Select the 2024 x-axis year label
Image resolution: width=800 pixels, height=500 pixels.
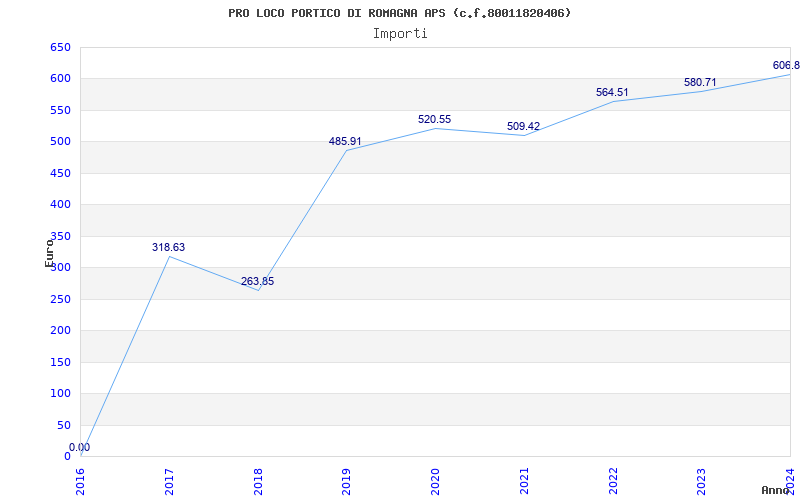coord(791,481)
